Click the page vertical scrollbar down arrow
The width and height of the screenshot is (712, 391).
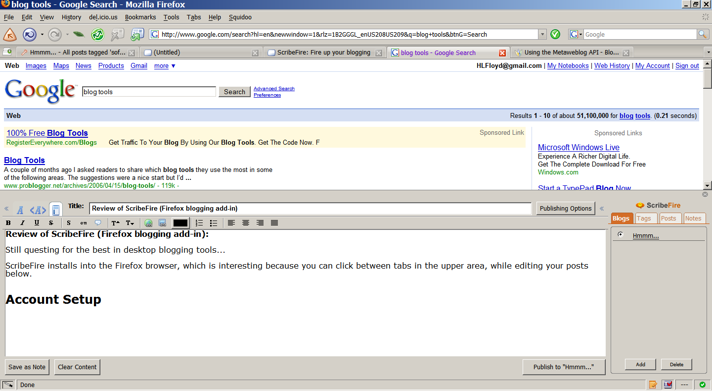[707, 185]
